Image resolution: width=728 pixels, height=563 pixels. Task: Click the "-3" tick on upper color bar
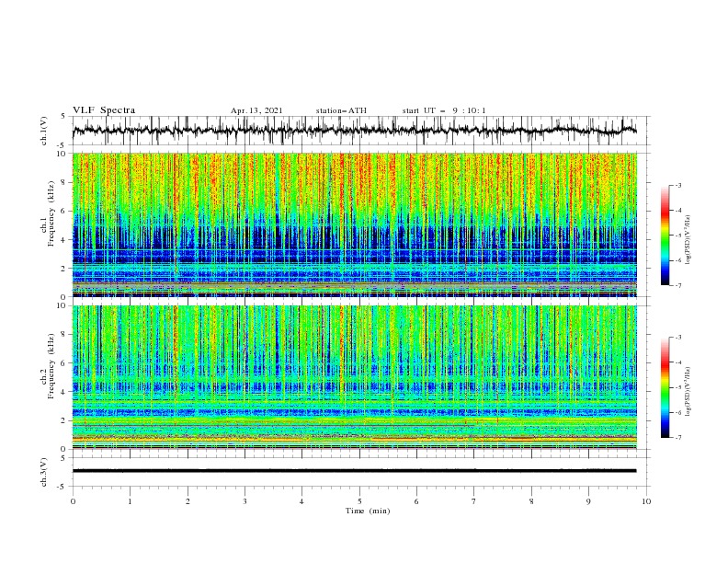click(677, 185)
